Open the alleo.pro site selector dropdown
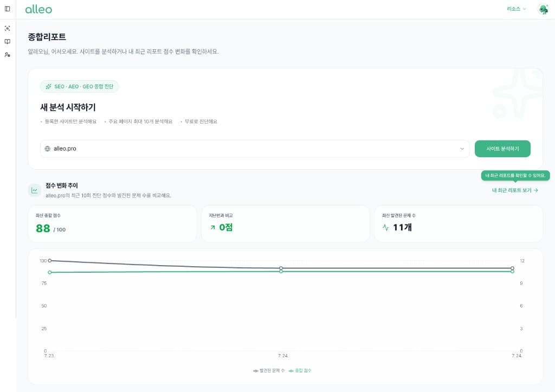Image resolution: width=555 pixels, height=392 pixels. point(255,149)
